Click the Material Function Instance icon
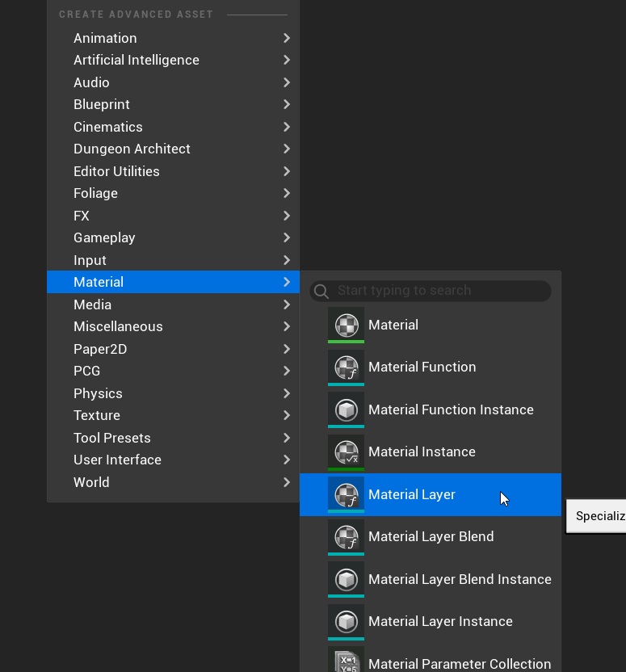This screenshot has height=672, width=626. click(346, 409)
